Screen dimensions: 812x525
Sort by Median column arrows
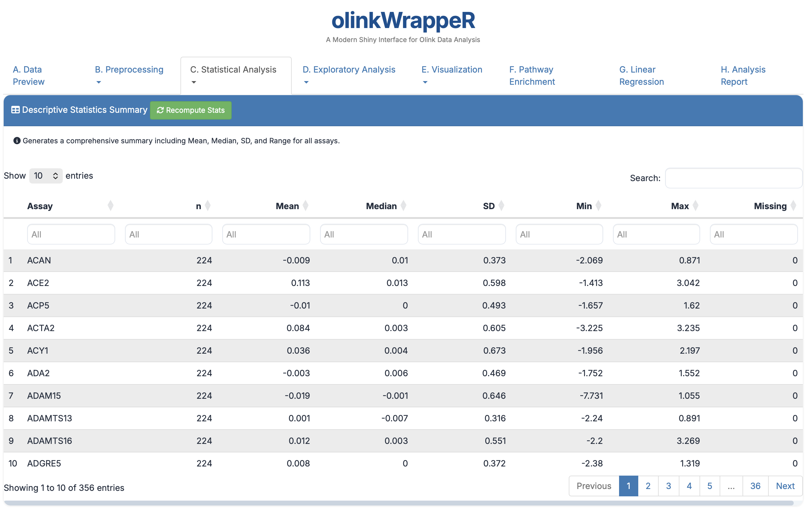(403, 206)
